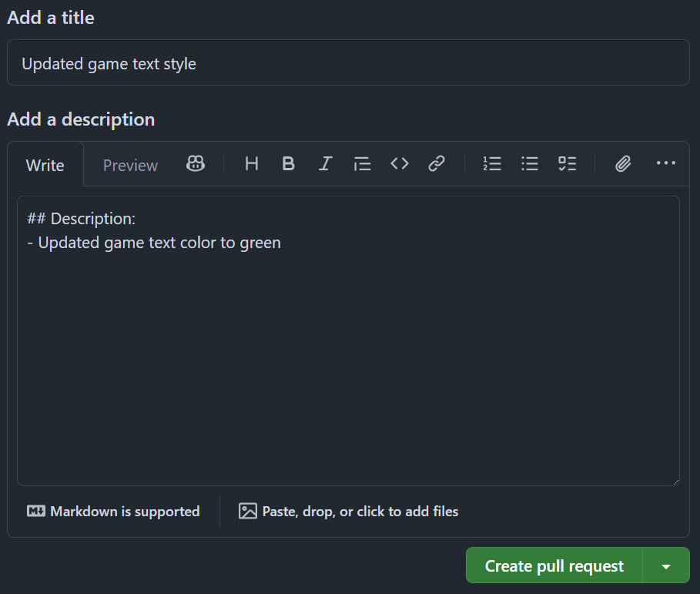Switch to the Preview tab
This screenshot has height=594, width=700.
pyautogui.click(x=130, y=165)
